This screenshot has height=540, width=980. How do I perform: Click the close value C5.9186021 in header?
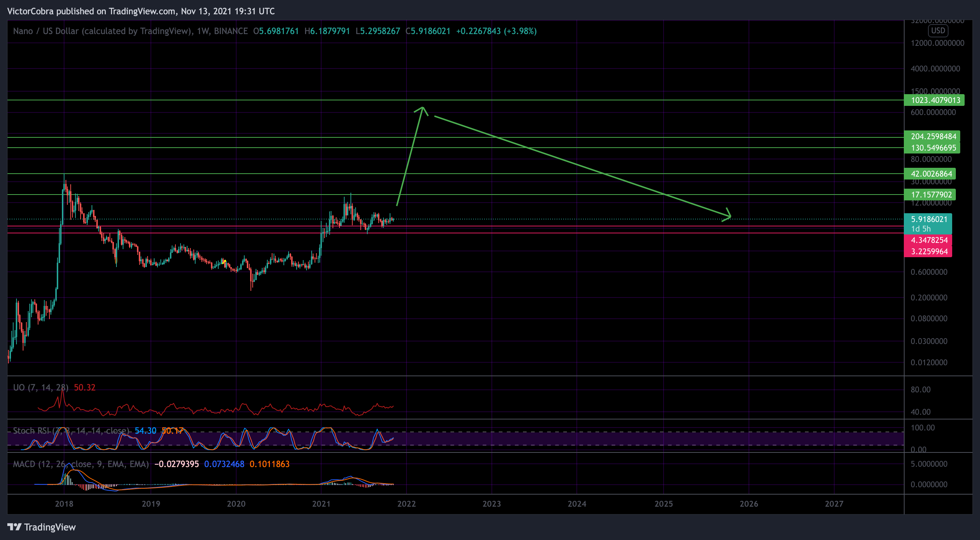428,31
